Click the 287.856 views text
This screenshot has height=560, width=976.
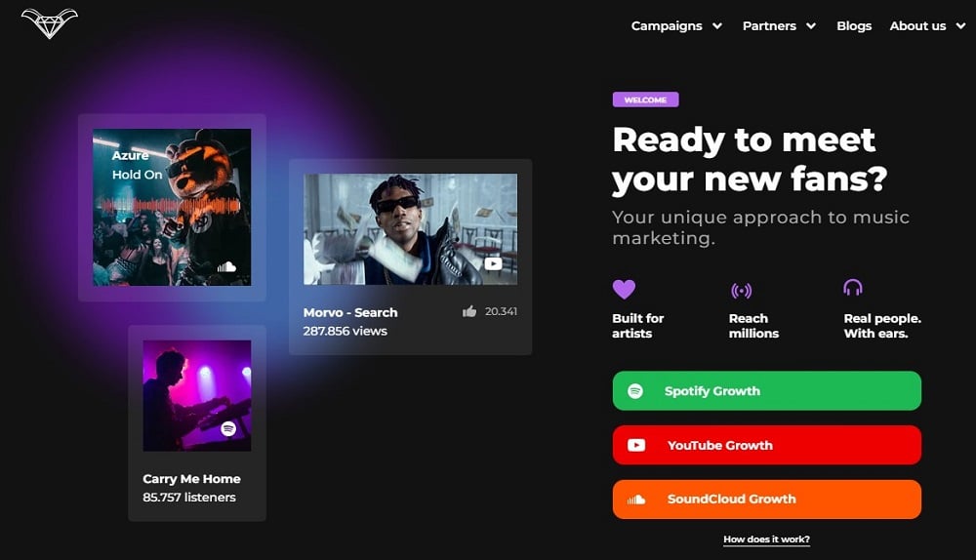[x=346, y=331]
